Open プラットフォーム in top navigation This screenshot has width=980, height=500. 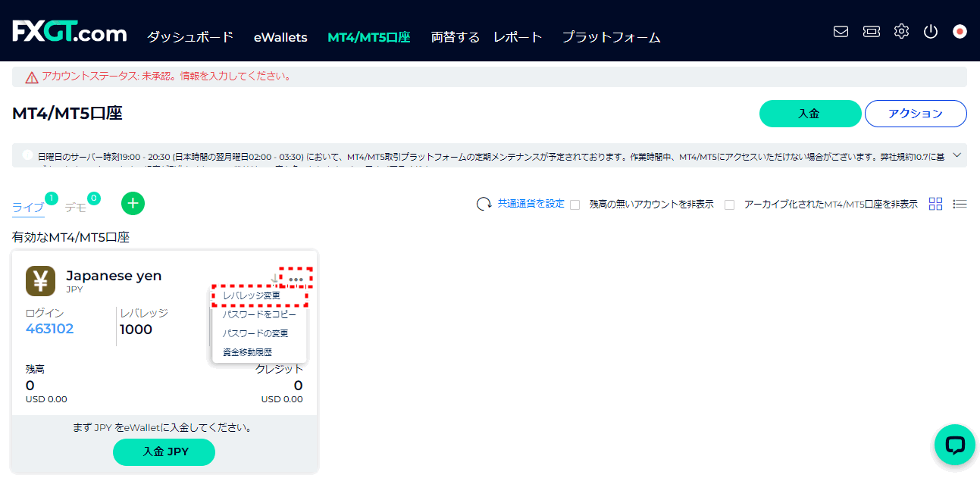coord(611,36)
